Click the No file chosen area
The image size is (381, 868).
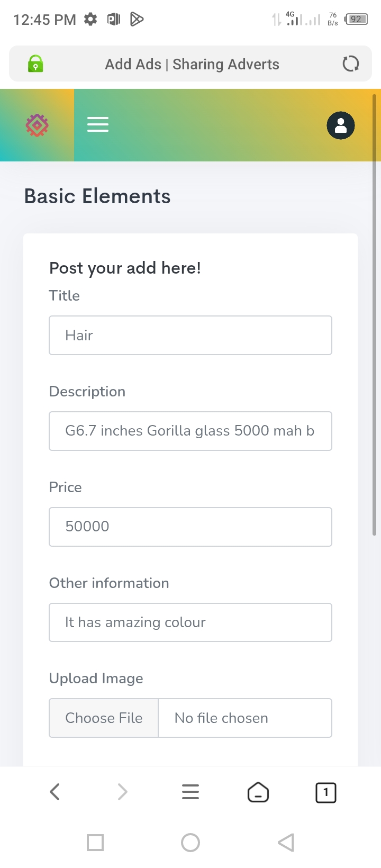tap(245, 718)
